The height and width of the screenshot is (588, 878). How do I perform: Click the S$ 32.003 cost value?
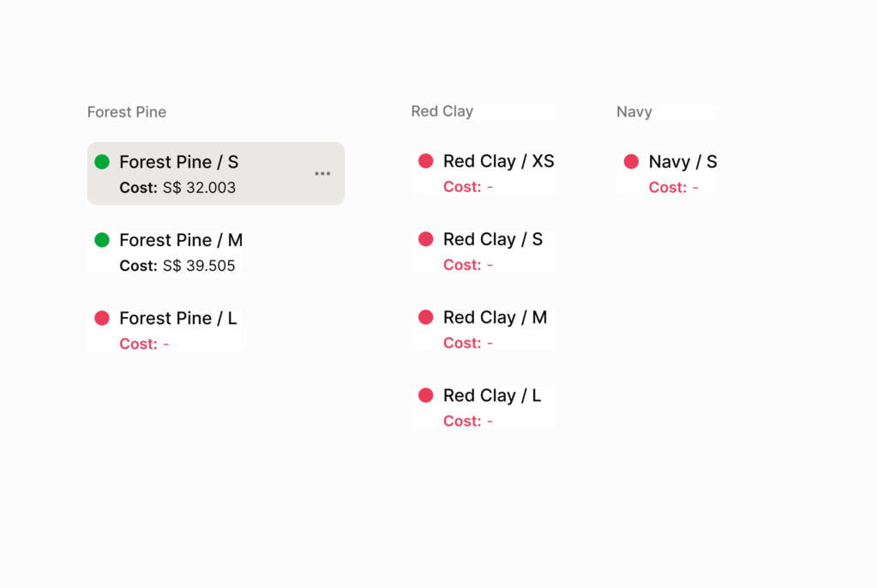199,188
